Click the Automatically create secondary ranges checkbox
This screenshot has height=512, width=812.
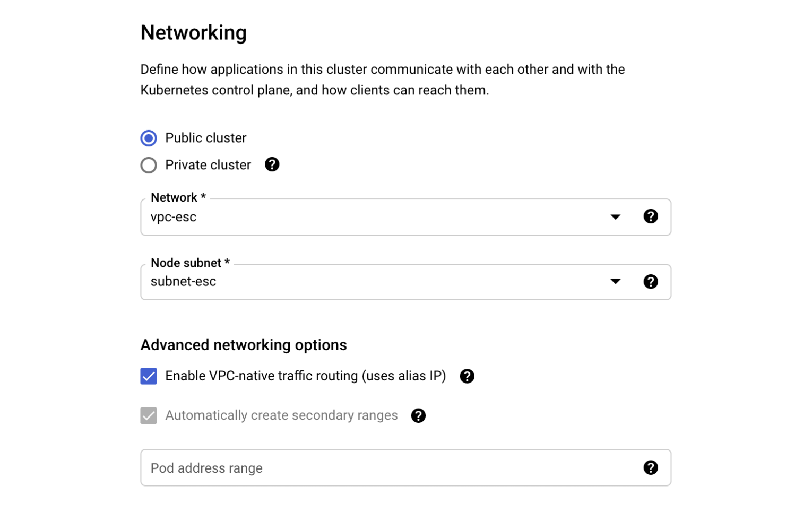coord(149,415)
